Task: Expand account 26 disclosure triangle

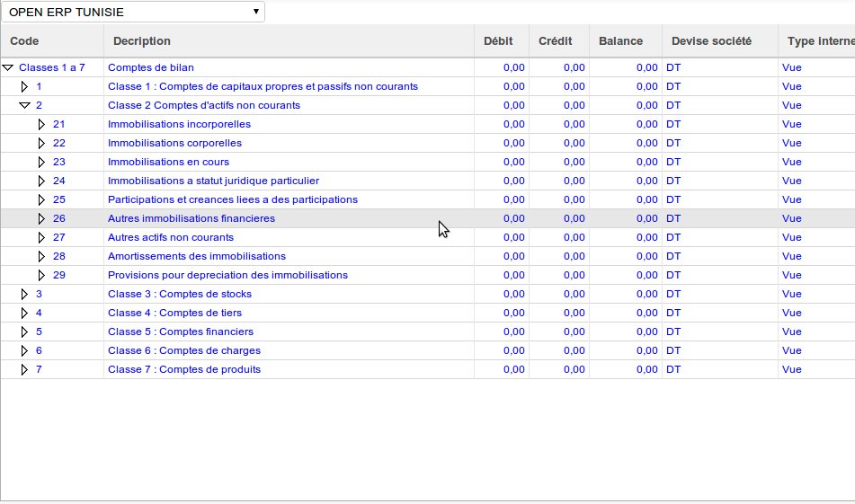Action: [41, 218]
